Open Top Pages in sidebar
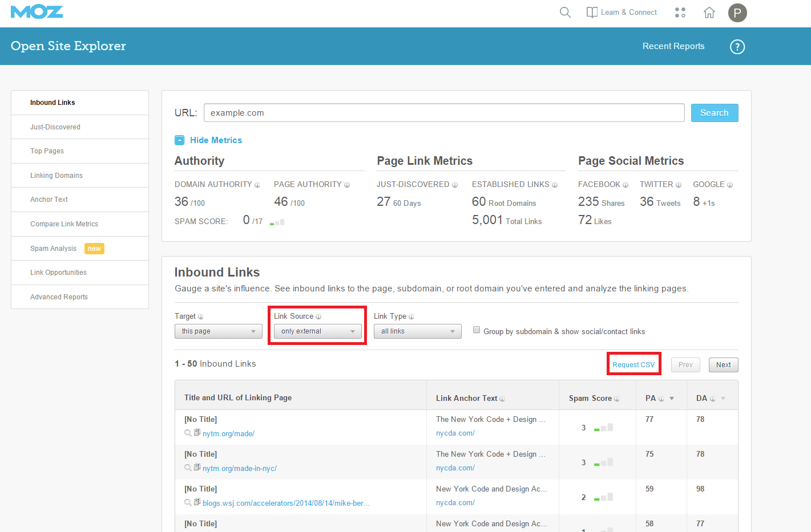The image size is (811, 532). pyautogui.click(x=80, y=151)
